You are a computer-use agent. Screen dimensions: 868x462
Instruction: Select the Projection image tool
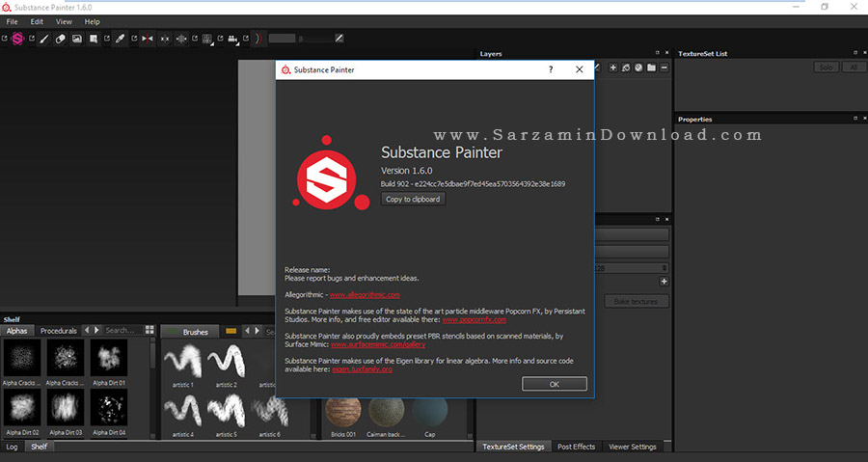[77, 39]
